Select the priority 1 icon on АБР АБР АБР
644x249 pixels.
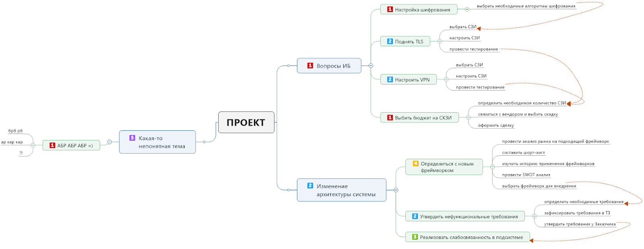(x=52, y=145)
